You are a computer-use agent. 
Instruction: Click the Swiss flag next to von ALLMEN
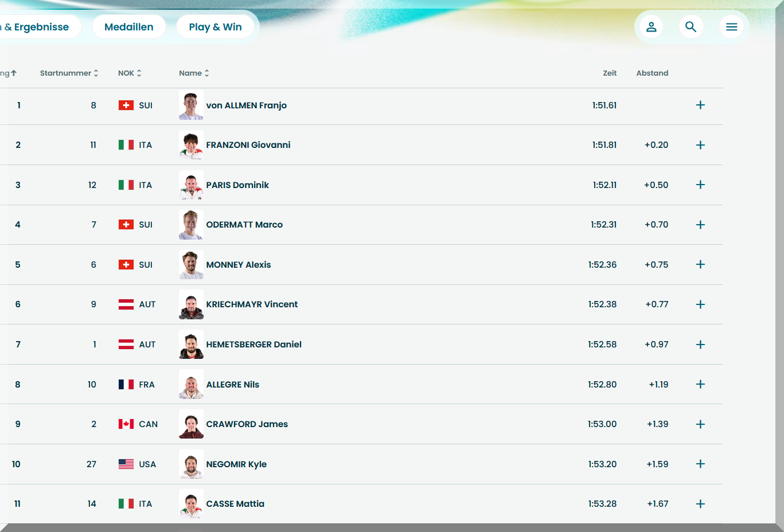click(126, 105)
